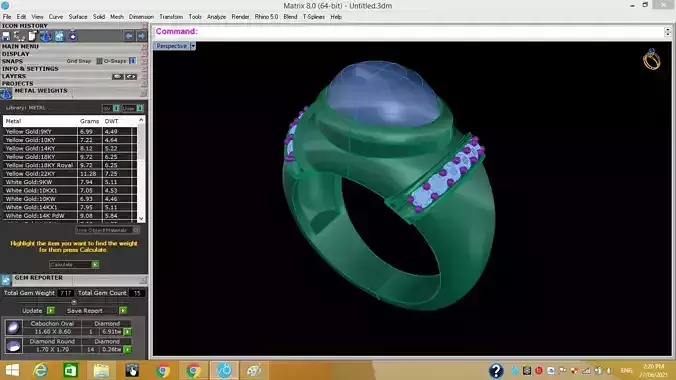Screen dimensions: 676x380
Task: Click the second Layers panel icon button
Action: (131, 76)
